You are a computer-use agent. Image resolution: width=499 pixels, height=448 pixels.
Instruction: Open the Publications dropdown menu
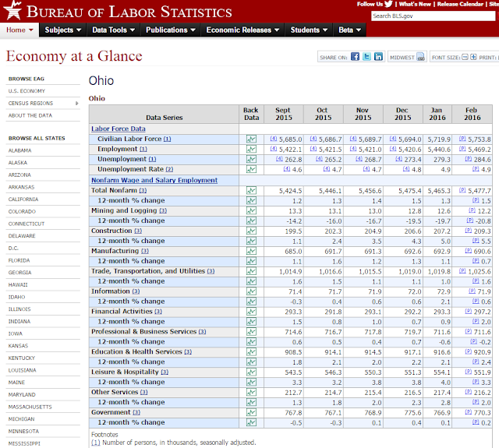(x=170, y=30)
